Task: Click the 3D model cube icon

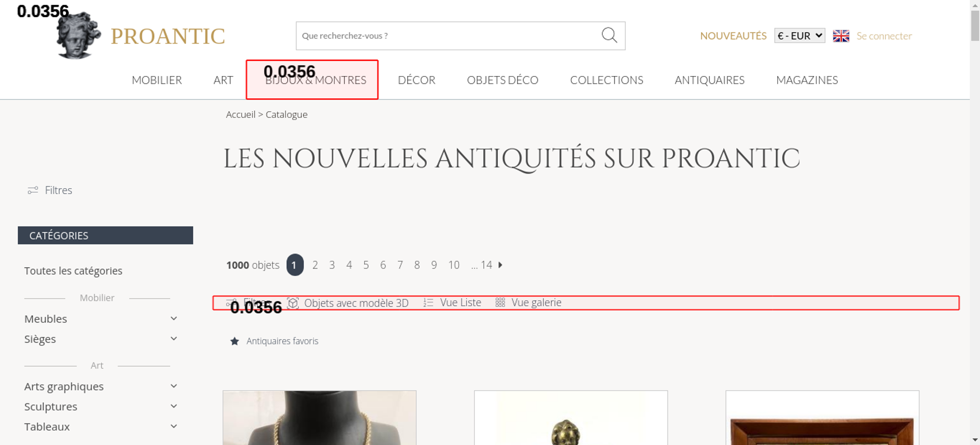Action: (x=293, y=303)
